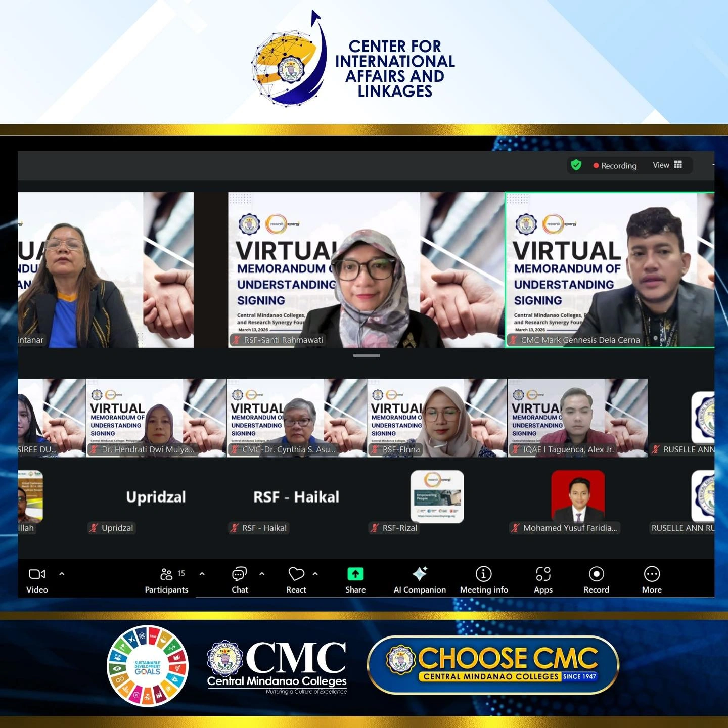
Task: Click the React heart icon
Action: [296, 574]
